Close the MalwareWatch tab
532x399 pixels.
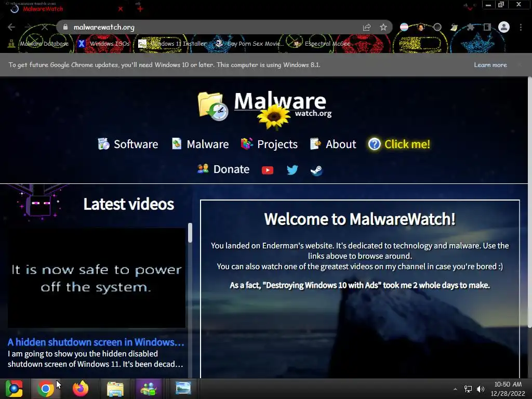(121, 9)
